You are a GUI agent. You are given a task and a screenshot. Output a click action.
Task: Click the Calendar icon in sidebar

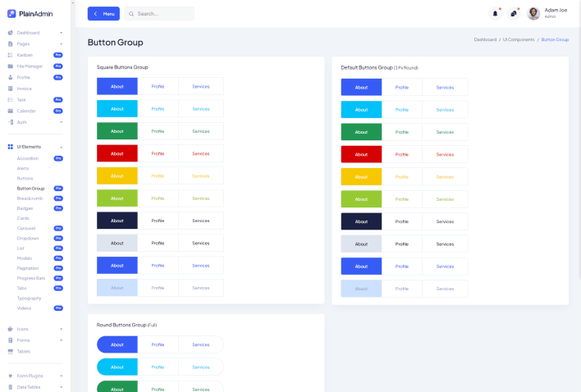(10, 111)
